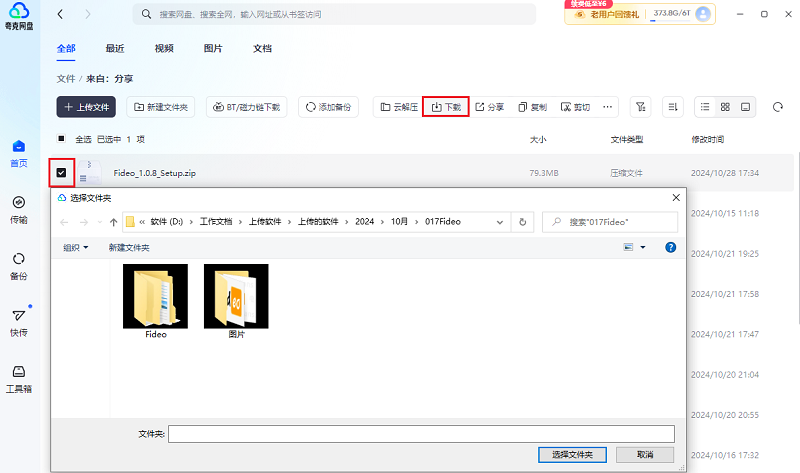The image size is (800, 473).
Task: Click the 云解压 cloud extract button
Action: coord(399,107)
